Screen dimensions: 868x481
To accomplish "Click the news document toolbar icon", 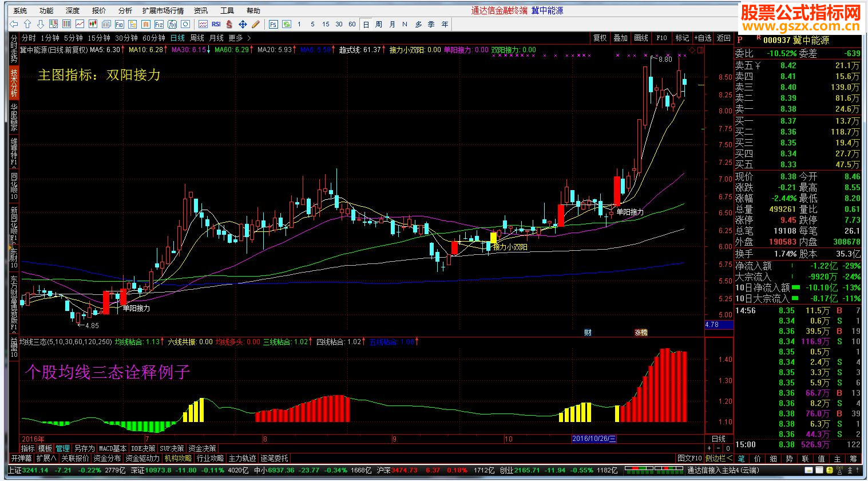I will (106, 24).
